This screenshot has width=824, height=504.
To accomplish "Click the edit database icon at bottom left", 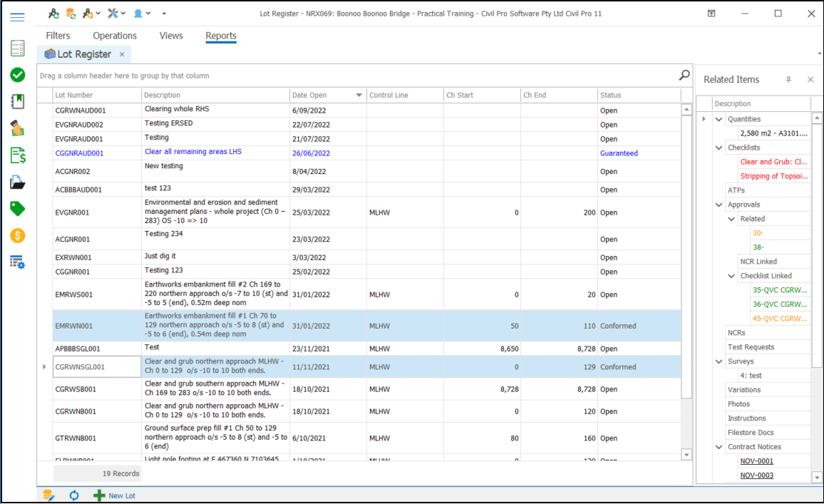I will tap(48, 495).
